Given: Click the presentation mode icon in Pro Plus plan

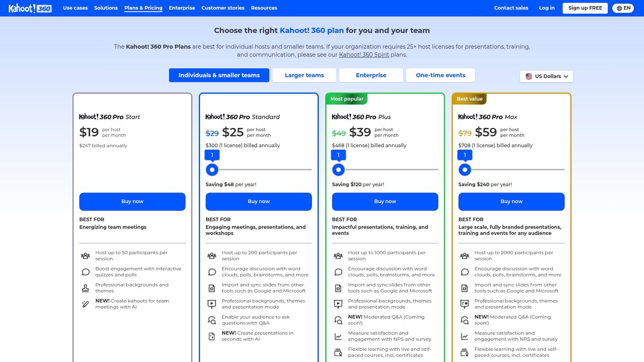Looking at the screenshot, I should [338, 304].
